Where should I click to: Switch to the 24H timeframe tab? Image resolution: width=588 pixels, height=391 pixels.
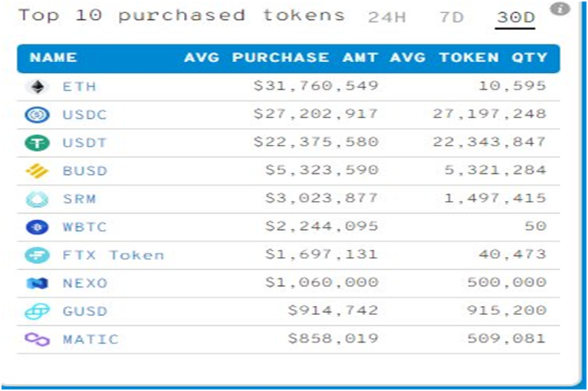tap(386, 17)
